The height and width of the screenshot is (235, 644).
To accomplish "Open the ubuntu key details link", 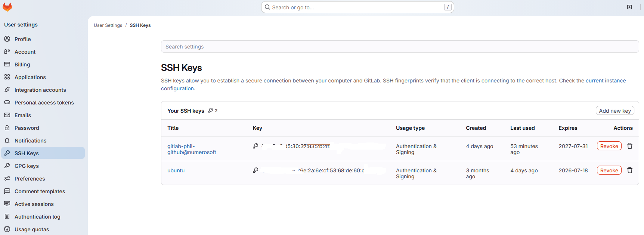I will point(176,170).
